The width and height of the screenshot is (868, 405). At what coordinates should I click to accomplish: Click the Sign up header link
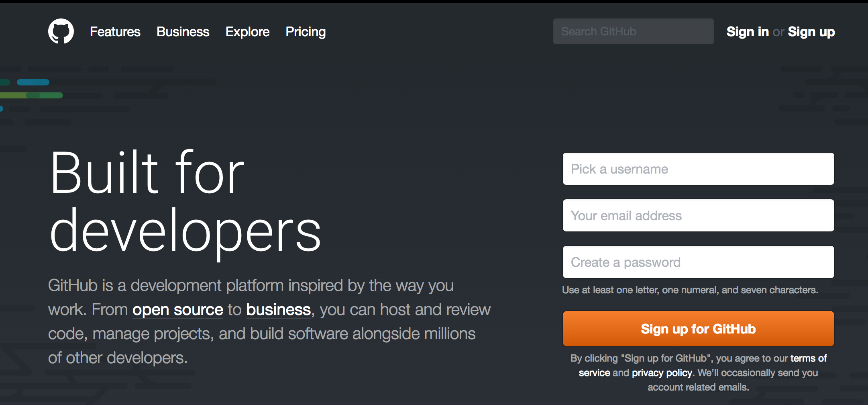811,32
